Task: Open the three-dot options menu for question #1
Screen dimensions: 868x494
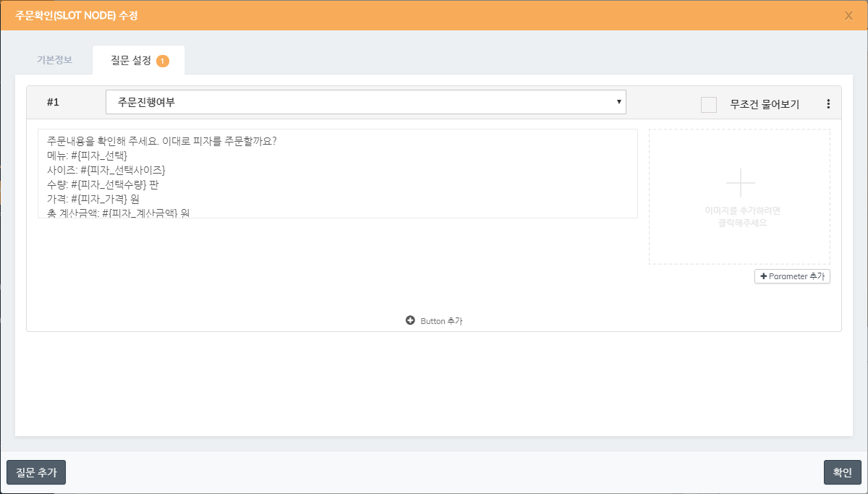Action: [x=828, y=104]
